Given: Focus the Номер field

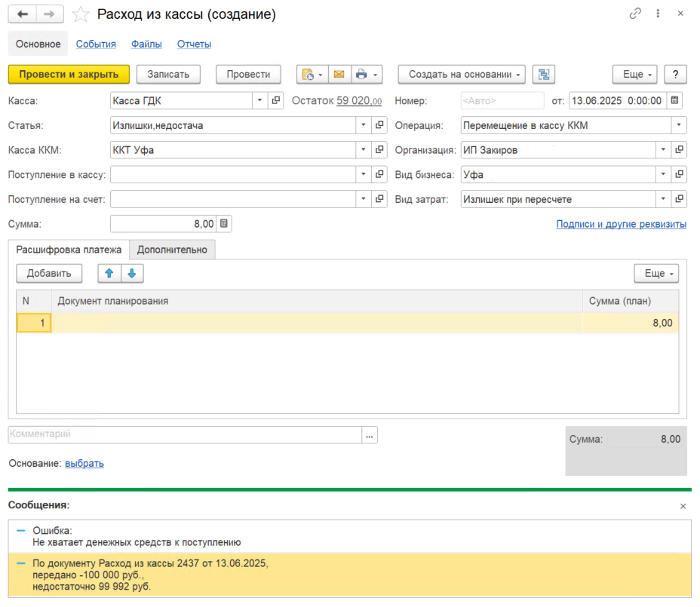Looking at the screenshot, I should click(502, 100).
